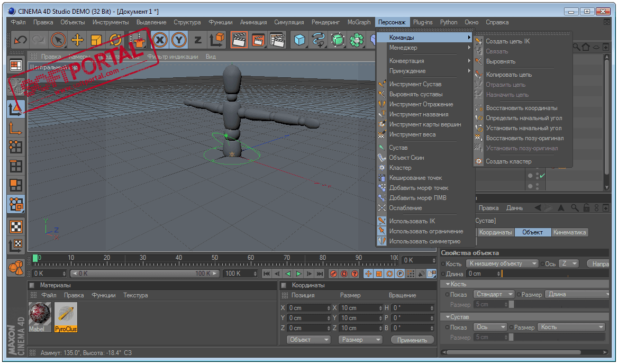Select the Points mode icon
Screen dimensions: 618x364
(x=16, y=147)
